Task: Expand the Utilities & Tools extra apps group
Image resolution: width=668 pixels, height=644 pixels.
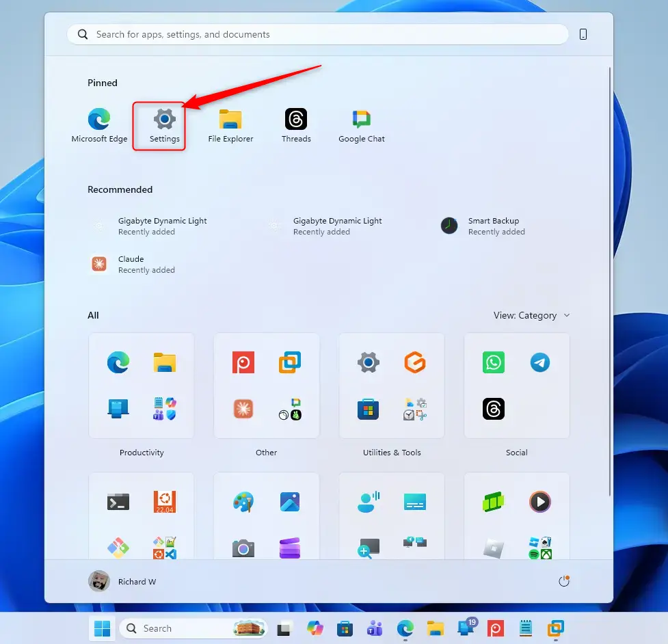Action: [x=415, y=409]
